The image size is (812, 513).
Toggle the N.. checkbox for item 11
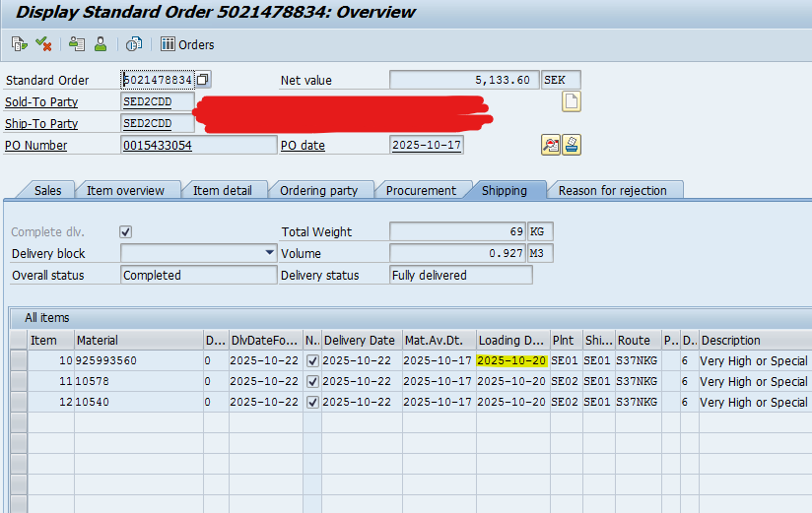(312, 381)
